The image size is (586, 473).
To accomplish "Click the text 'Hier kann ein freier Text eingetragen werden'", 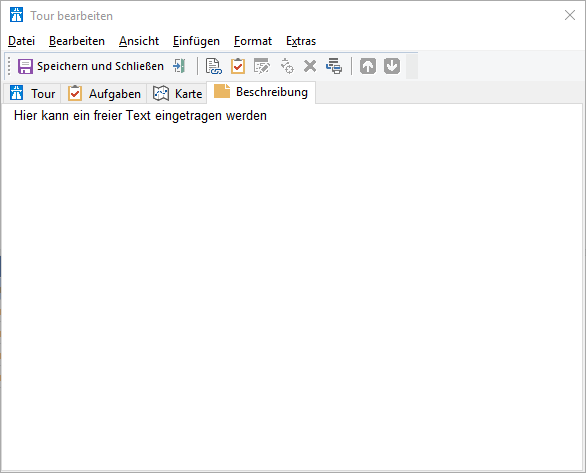I will click(x=140, y=116).
